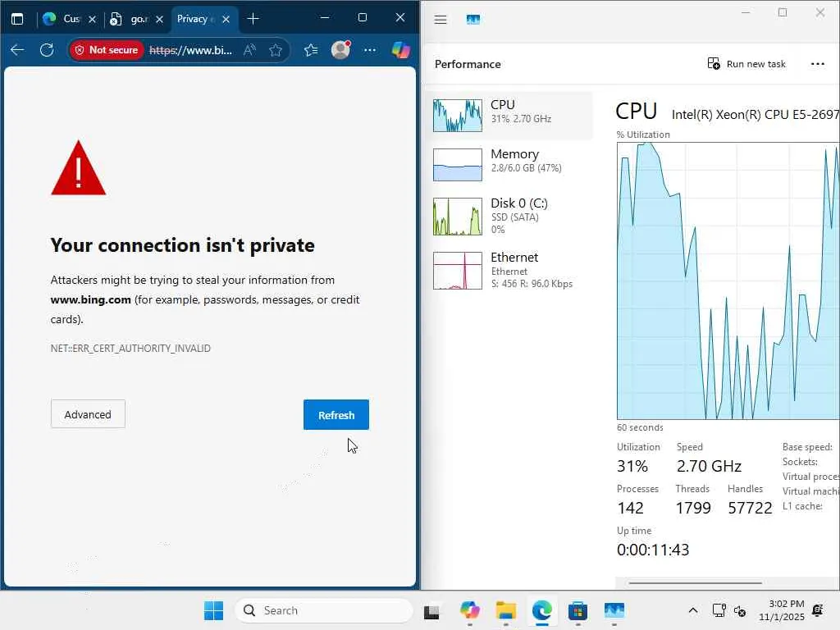The width and height of the screenshot is (840, 630).
Task: Select Disk 0 (C:) performance item
Action: click(509, 216)
